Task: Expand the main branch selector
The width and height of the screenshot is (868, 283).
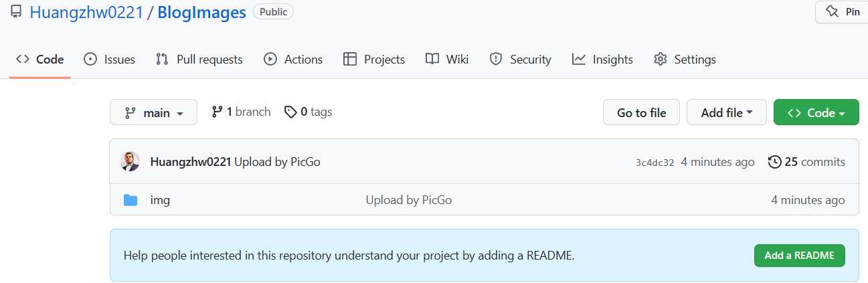Action: tap(153, 112)
